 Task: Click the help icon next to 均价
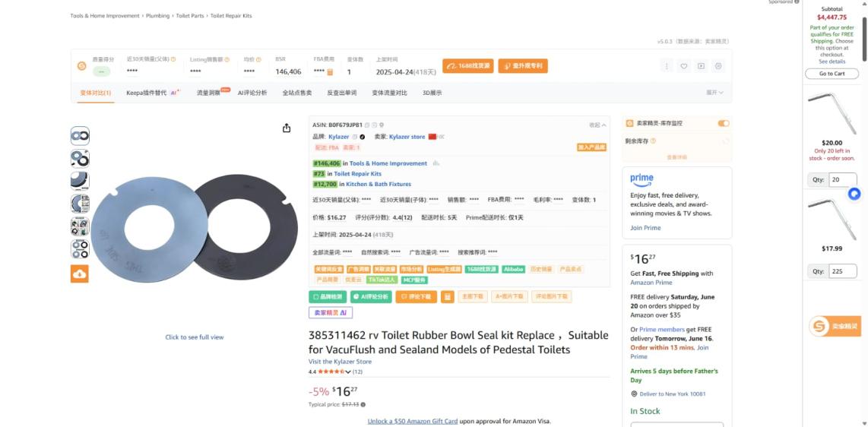(259, 59)
